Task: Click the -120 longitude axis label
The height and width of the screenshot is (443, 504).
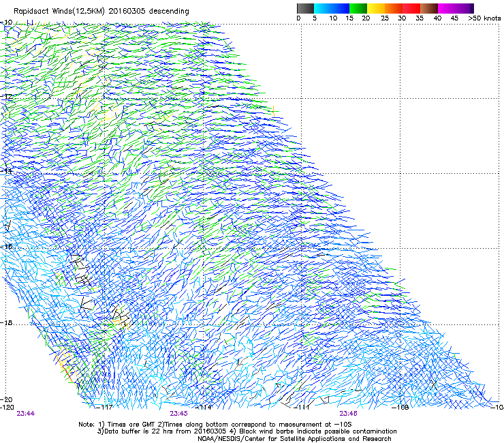Action: [7, 407]
